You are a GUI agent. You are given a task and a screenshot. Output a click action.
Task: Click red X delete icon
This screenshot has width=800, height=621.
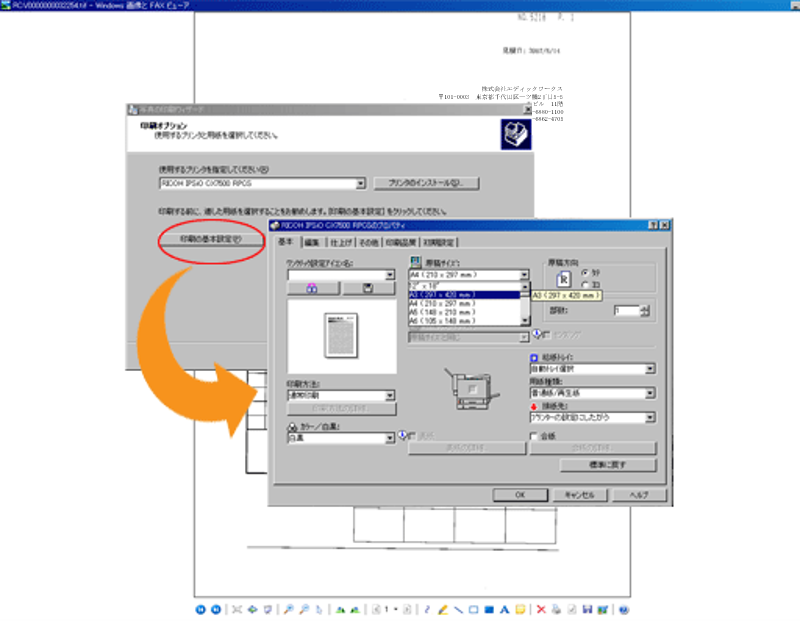point(541,609)
